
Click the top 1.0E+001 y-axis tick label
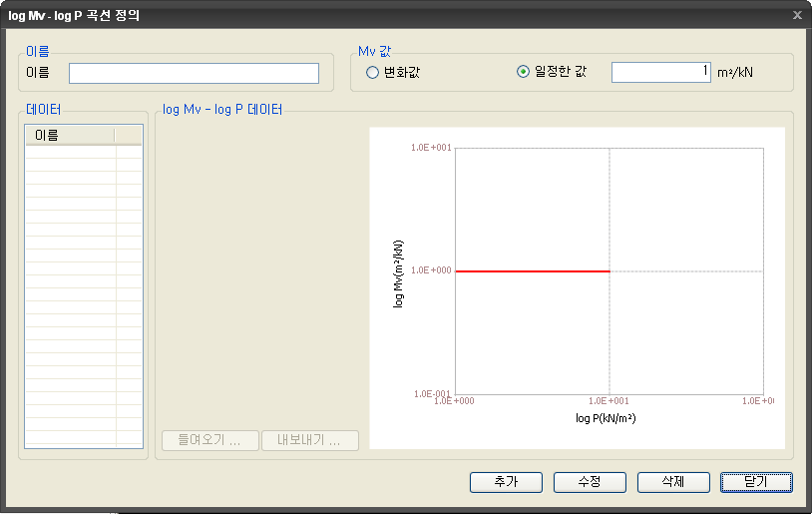click(432, 148)
